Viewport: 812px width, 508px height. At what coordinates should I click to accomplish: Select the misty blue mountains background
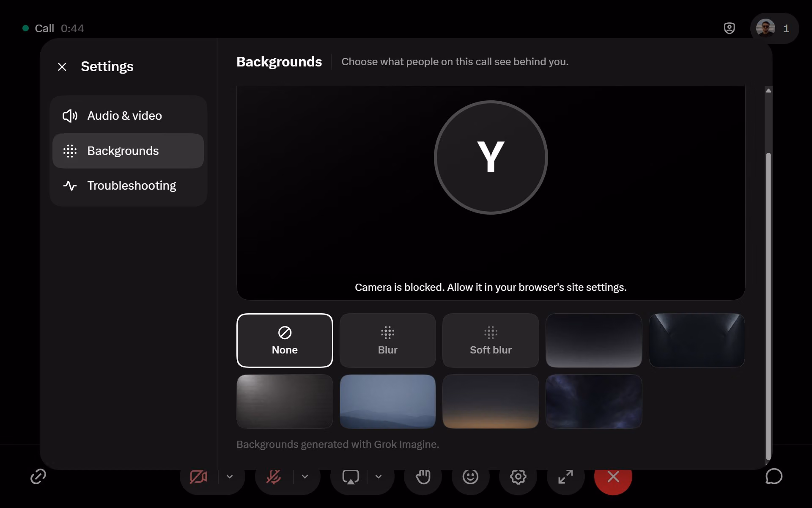coord(387,401)
